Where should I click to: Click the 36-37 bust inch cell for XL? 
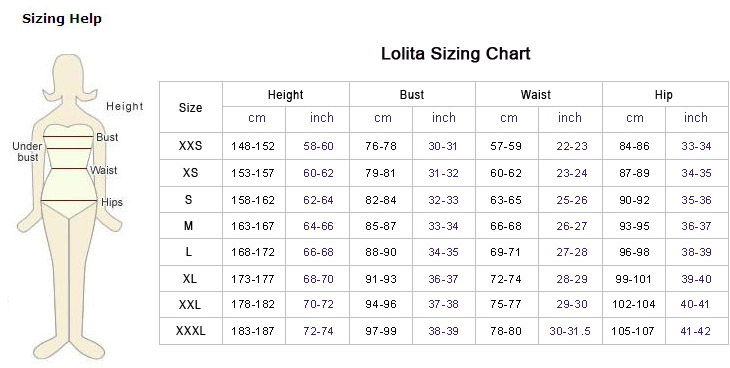[x=443, y=279]
